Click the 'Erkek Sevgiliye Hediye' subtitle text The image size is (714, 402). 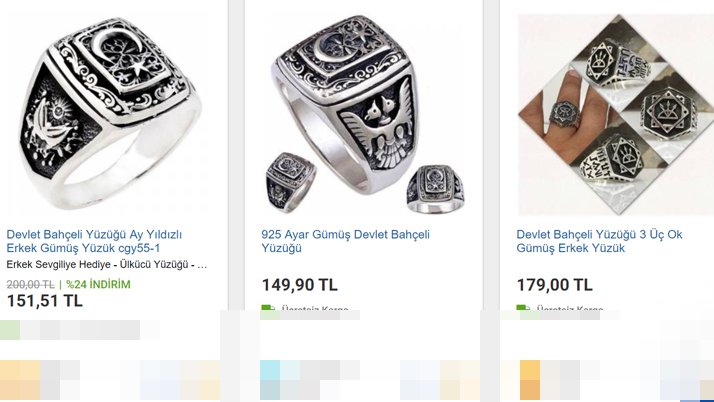click(x=62, y=265)
